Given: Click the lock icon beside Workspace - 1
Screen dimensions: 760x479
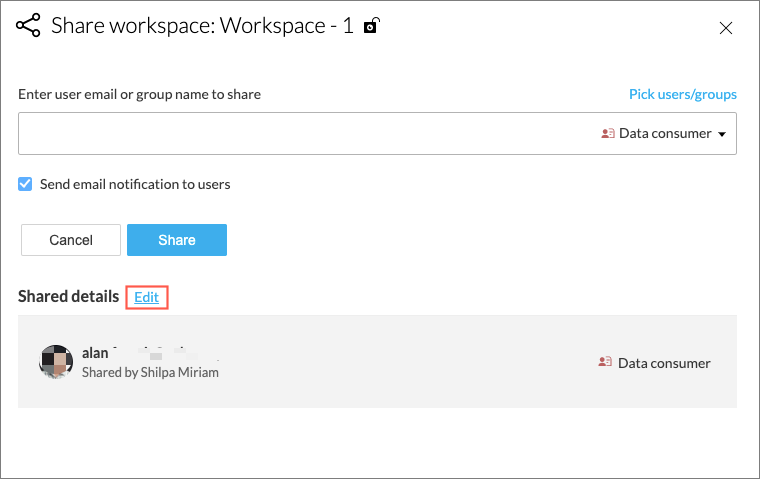Looking at the screenshot, I should point(370,27).
